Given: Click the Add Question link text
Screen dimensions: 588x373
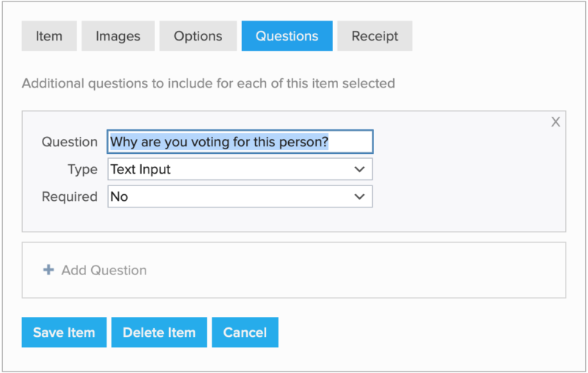Looking at the screenshot, I should 104,270.
